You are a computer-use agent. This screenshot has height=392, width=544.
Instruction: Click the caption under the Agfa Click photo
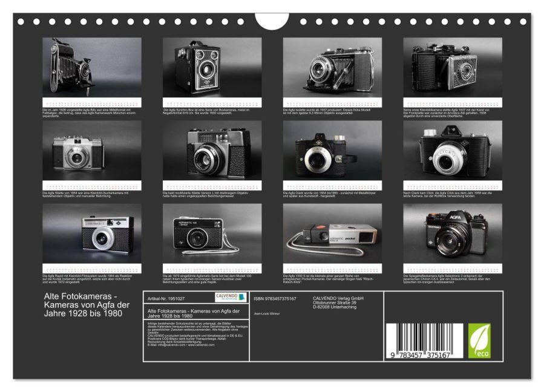click(x=448, y=195)
